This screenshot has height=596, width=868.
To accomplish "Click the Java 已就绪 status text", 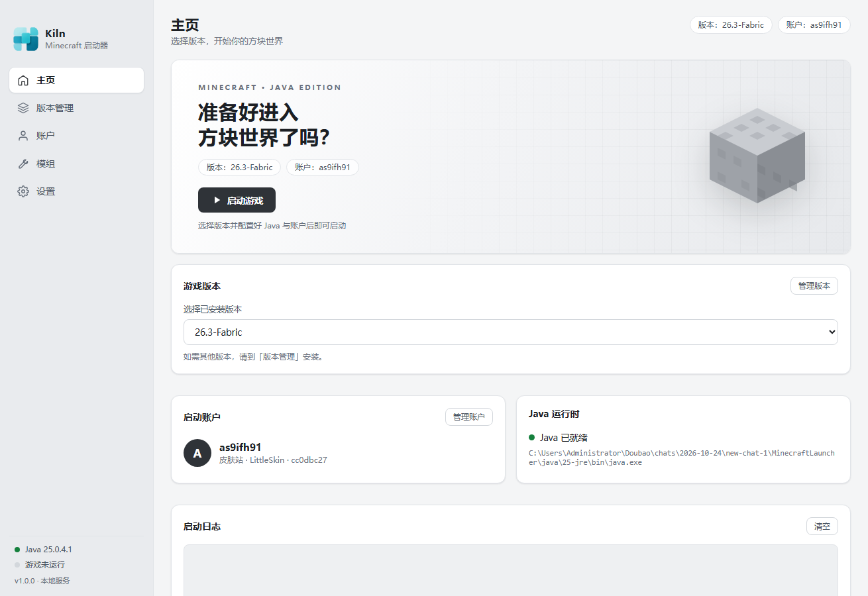I will tap(564, 438).
